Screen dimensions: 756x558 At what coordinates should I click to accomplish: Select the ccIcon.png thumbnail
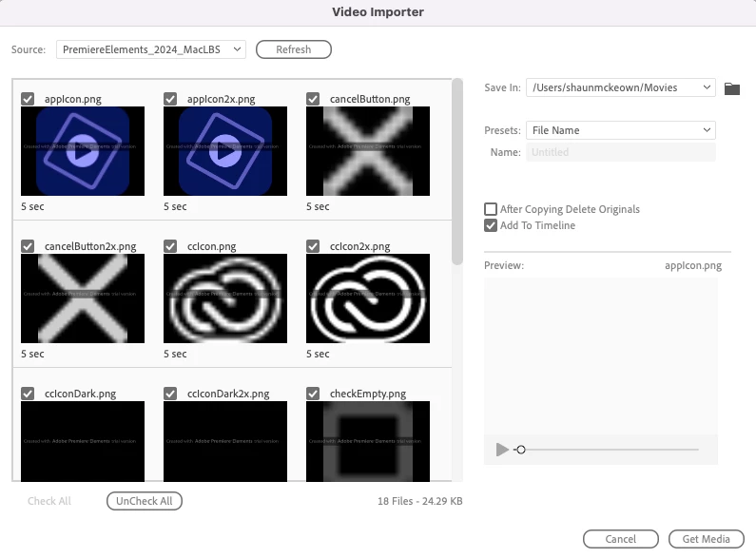(x=225, y=298)
